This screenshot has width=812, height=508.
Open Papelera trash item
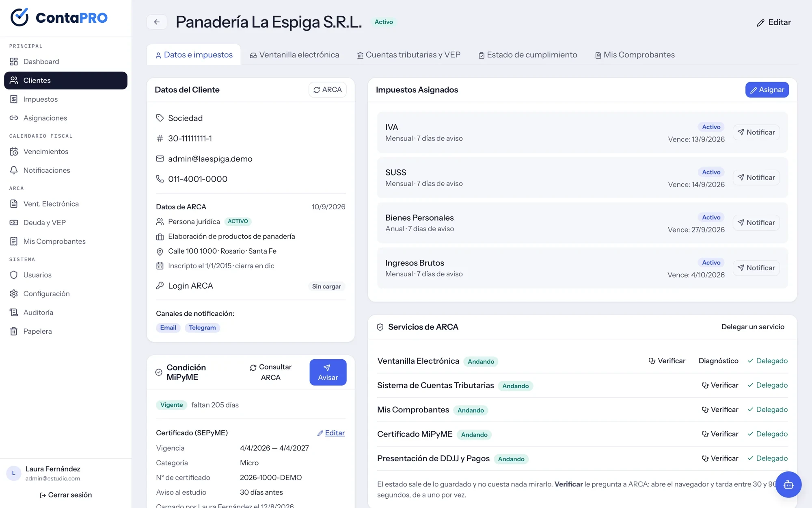pos(66,331)
